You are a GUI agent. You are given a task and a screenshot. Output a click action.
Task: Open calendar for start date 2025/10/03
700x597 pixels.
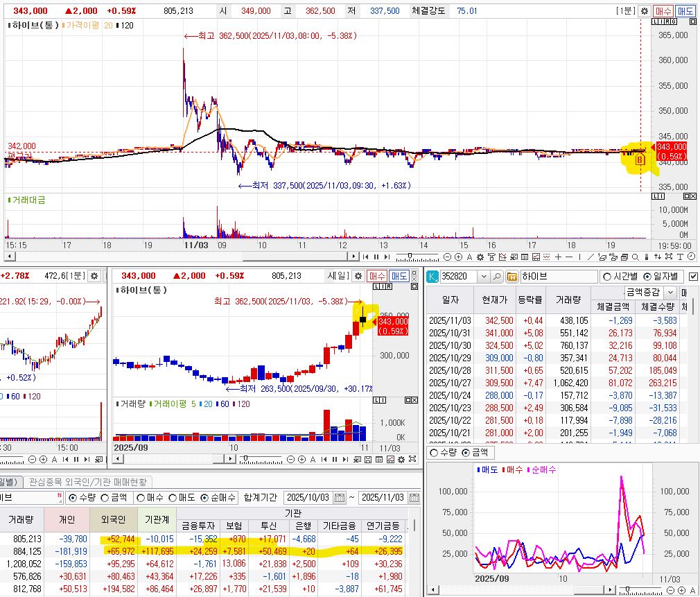[340, 497]
